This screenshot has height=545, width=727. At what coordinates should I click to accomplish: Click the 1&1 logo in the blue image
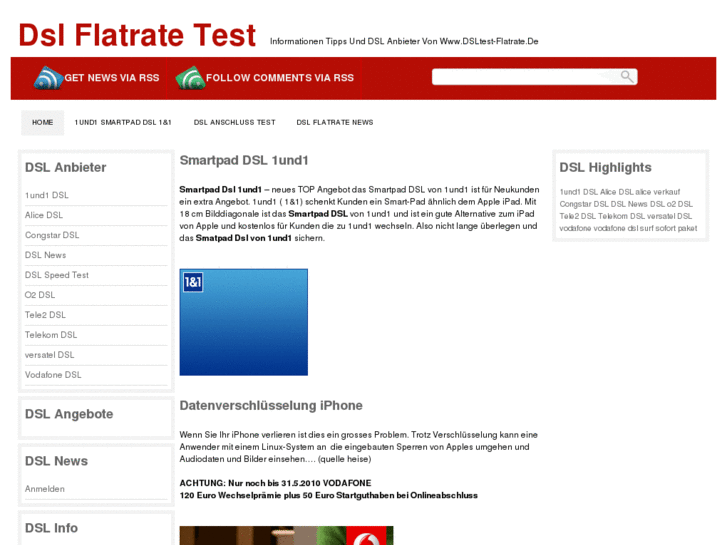tap(193, 282)
